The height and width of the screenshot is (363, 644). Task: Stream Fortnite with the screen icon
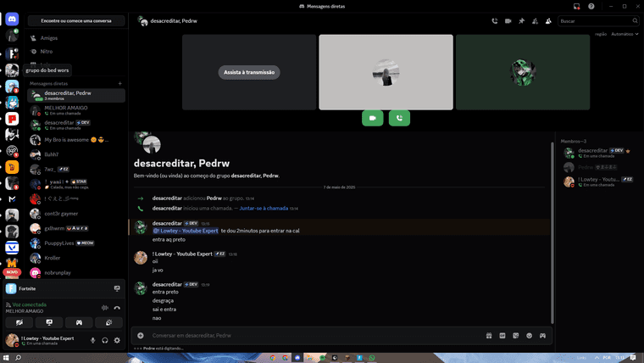click(117, 288)
